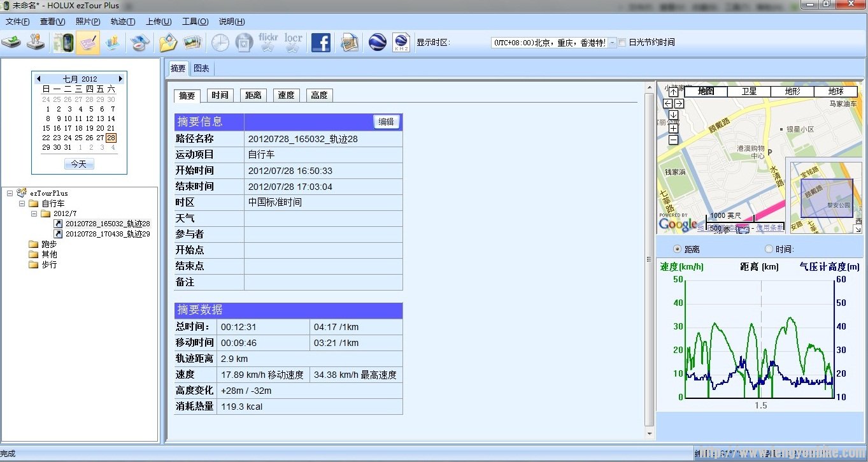Click the map export compass icon
The image size is (868, 462).
141,42
